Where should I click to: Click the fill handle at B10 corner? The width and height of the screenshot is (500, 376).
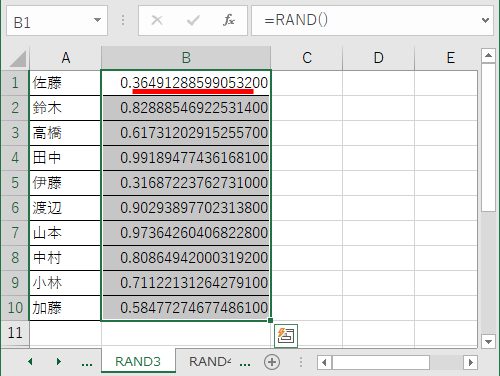coord(270,320)
